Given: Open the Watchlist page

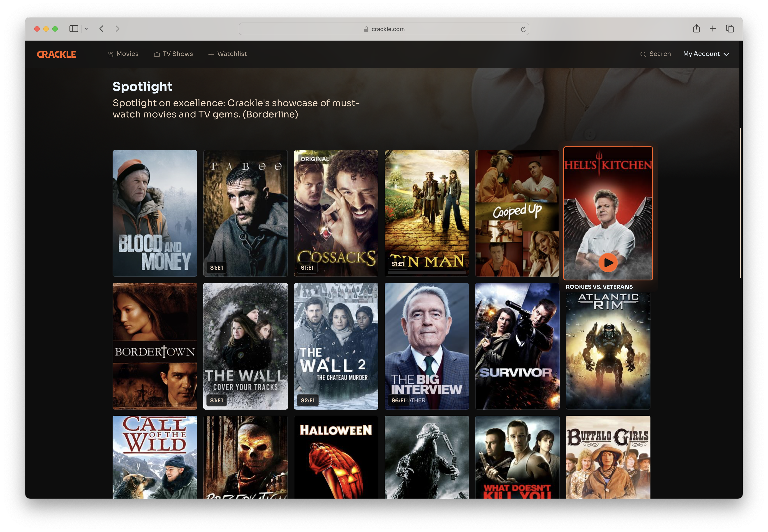Looking at the screenshot, I should click(227, 54).
